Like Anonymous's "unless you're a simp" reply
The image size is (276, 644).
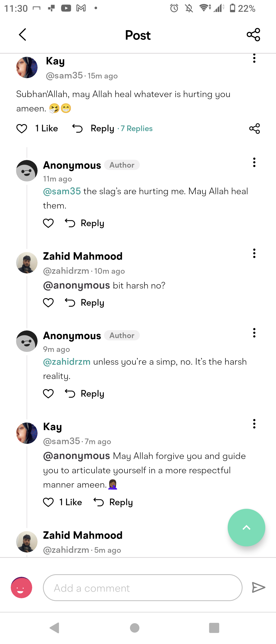pos(48,394)
